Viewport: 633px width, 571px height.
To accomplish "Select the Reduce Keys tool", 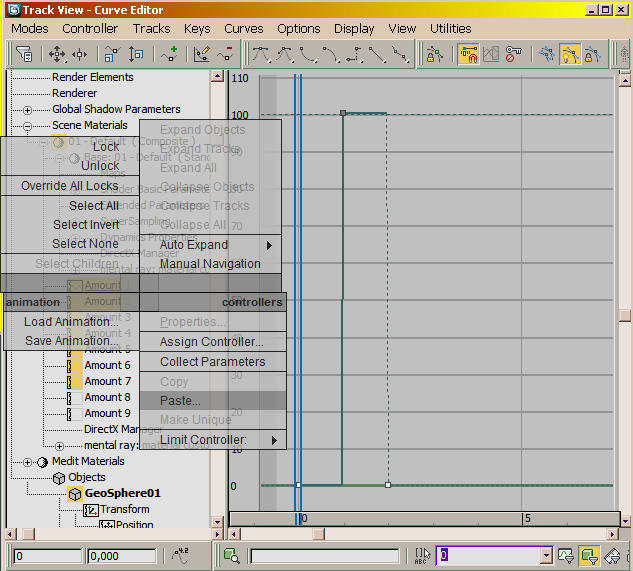I will [x=225, y=54].
